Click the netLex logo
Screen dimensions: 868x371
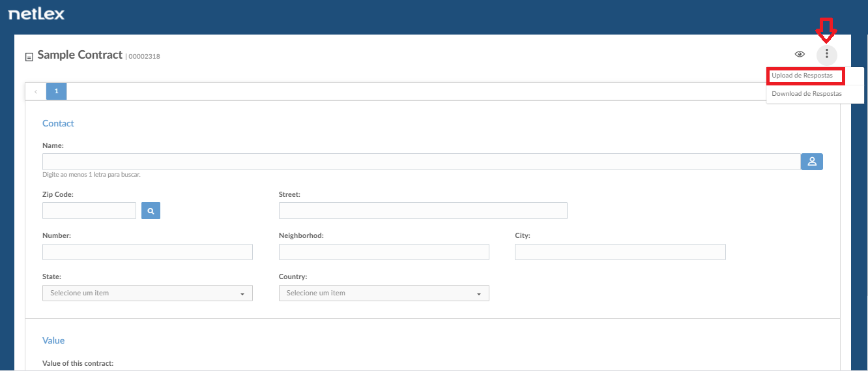(36, 14)
